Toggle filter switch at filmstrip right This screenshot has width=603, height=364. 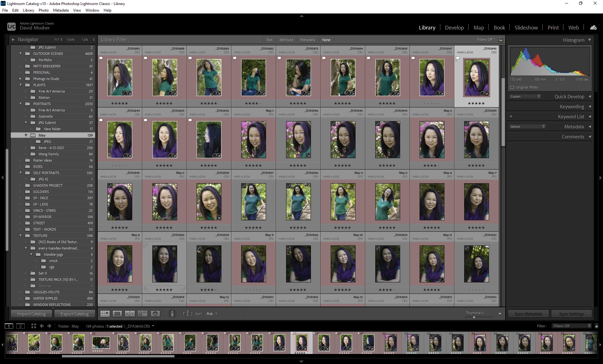point(596,326)
